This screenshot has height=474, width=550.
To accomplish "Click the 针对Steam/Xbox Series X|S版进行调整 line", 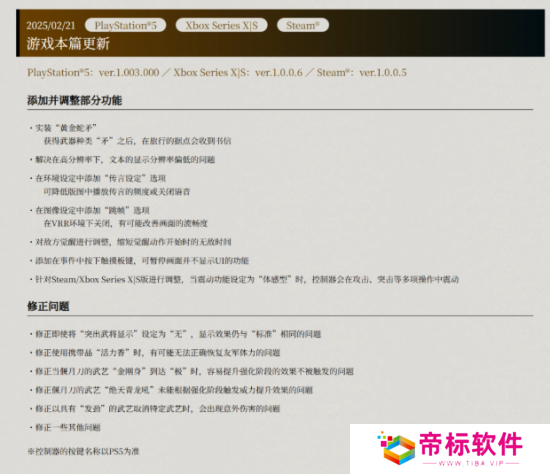I will 244,279.
